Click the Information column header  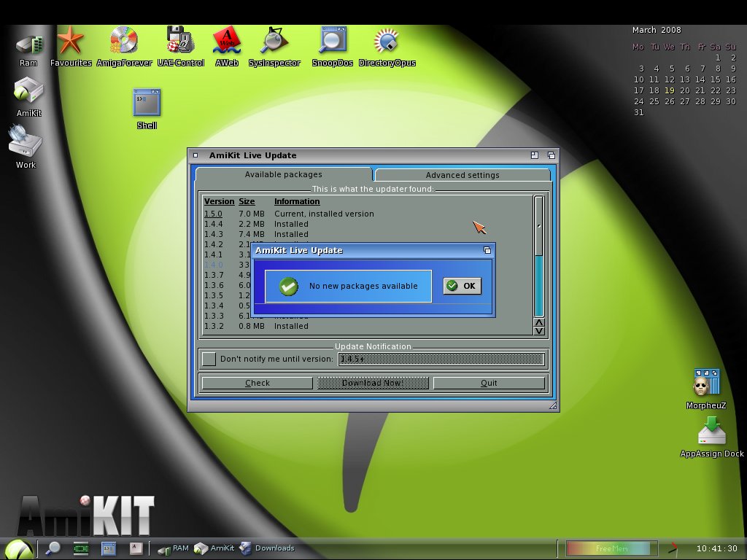297,201
